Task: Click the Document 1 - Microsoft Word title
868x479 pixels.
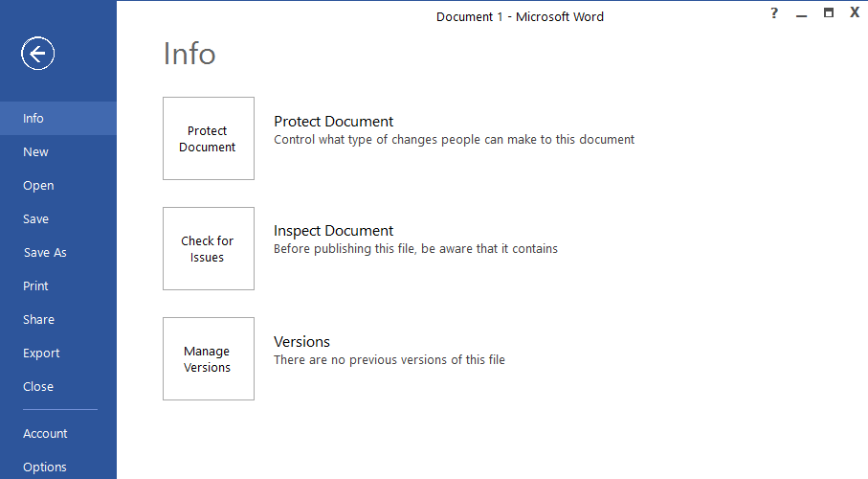Action: pos(520,16)
